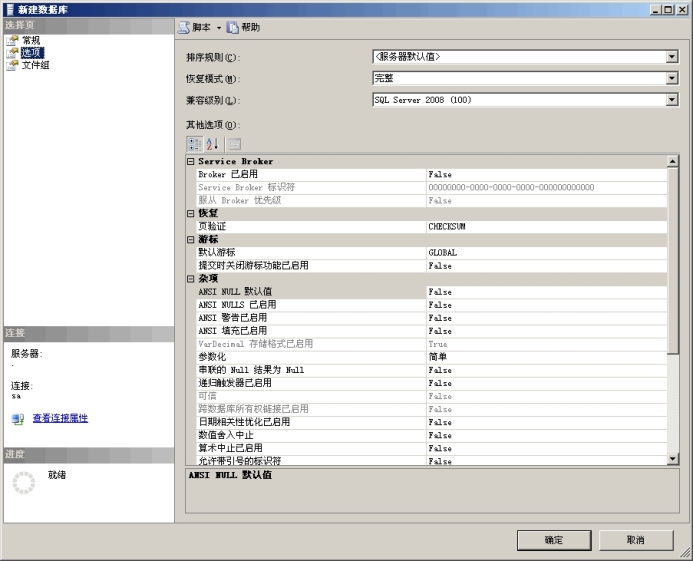This screenshot has height=561, width=693.
Task: Select the 选项 page
Action: [x=32, y=53]
